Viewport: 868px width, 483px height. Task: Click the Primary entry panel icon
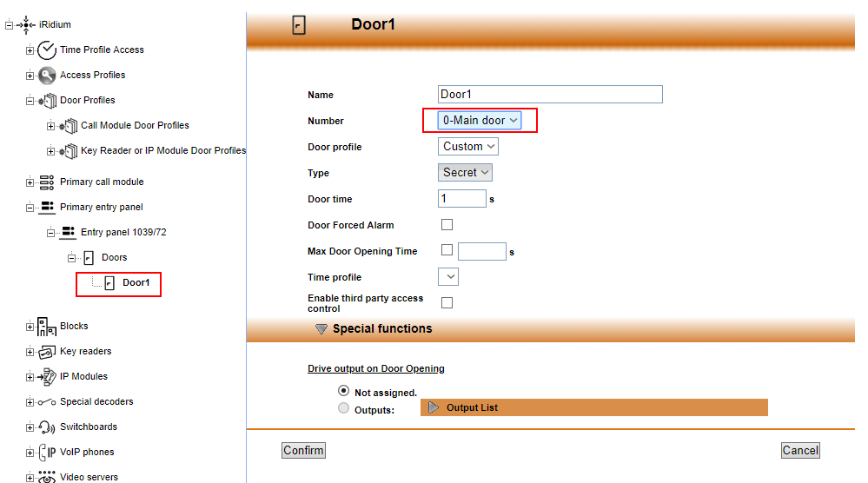(47, 207)
